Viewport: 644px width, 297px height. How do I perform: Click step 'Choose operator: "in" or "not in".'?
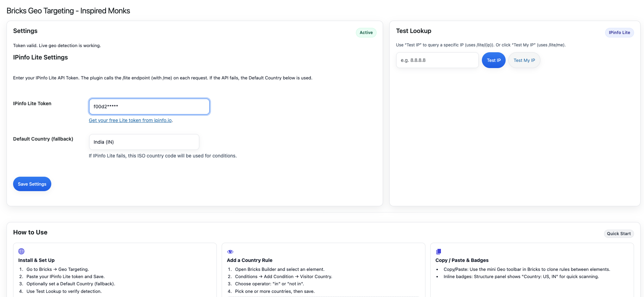[270, 284]
